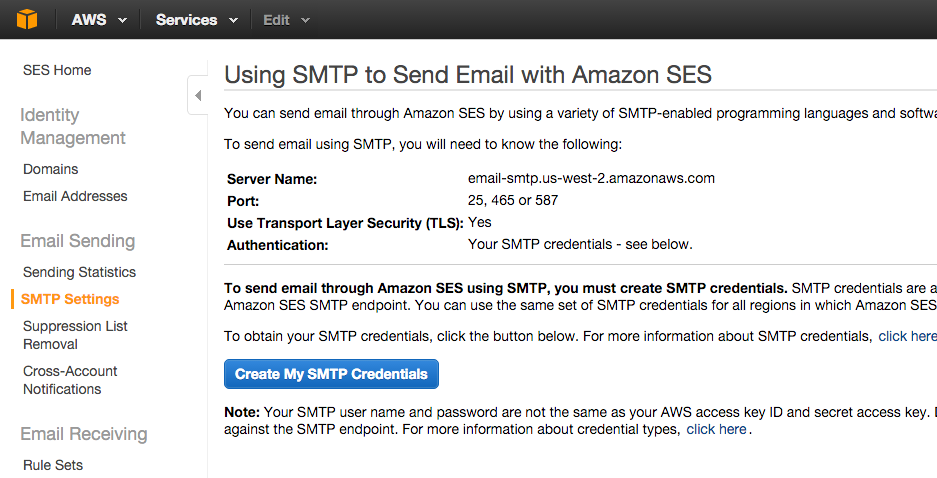View Sending Statistics

tap(79, 272)
